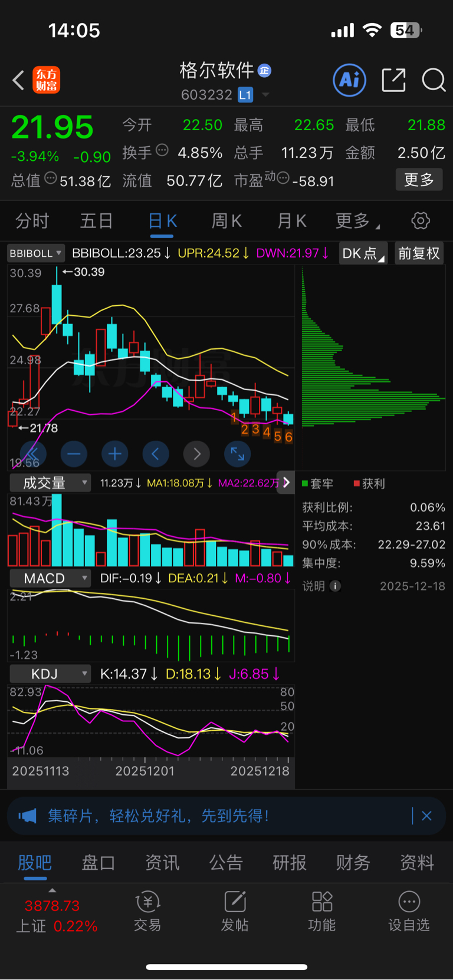Expand the stock code dropdown arrow
This screenshot has width=453, height=980.
tap(265, 95)
